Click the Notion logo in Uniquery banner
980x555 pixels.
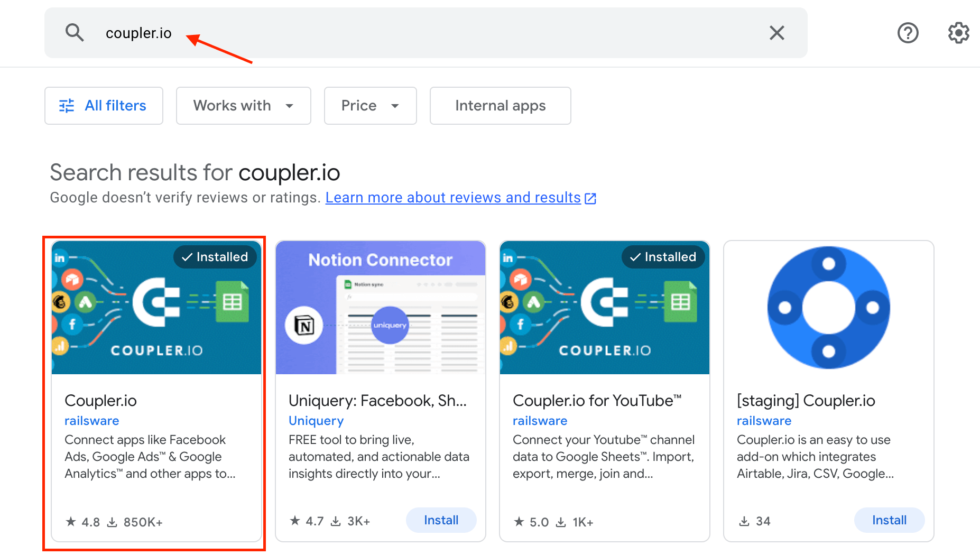click(304, 325)
